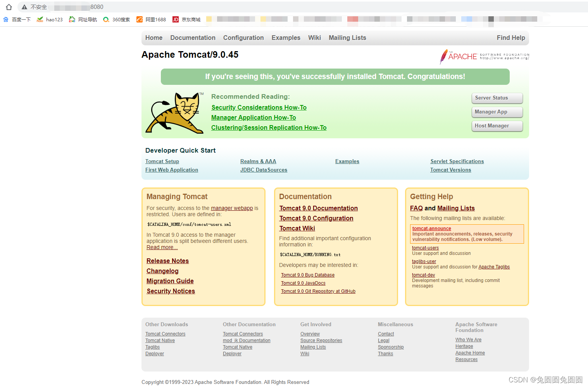This screenshot has width=588, height=387.
Task: Open Tomcat Native under Other Downloads
Action: click(x=160, y=341)
